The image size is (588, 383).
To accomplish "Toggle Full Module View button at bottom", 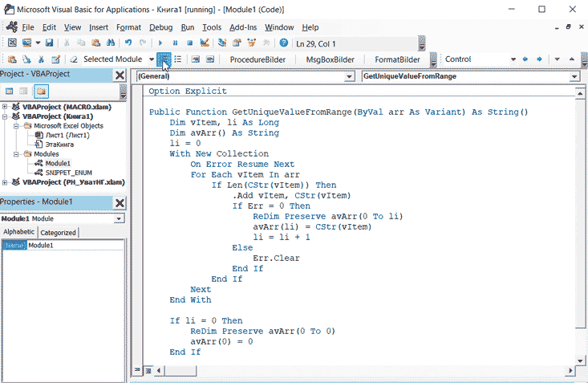I will [x=148, y=371].
